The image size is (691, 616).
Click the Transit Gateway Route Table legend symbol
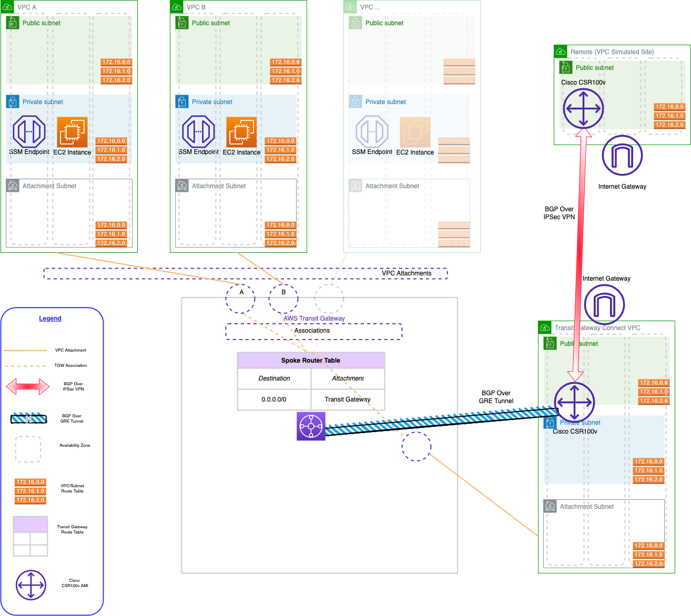pos(31,536)
